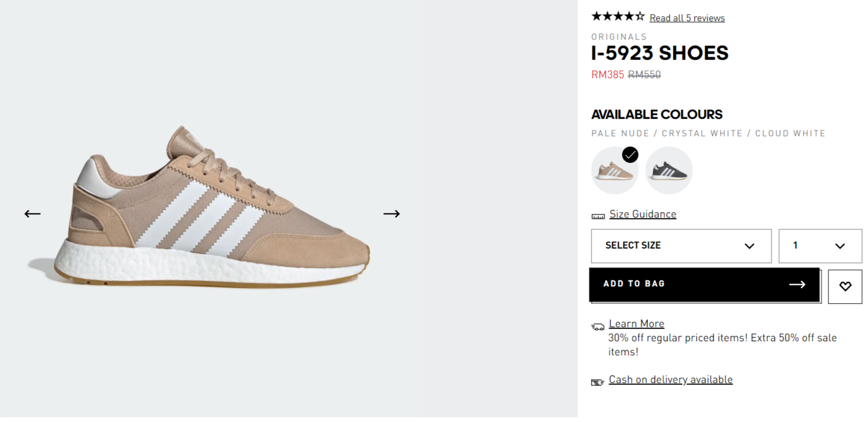The height and width of the screenshot is (422, 868).
Task: Open Read all 5 reviews link
Action: tap(687, 18)
